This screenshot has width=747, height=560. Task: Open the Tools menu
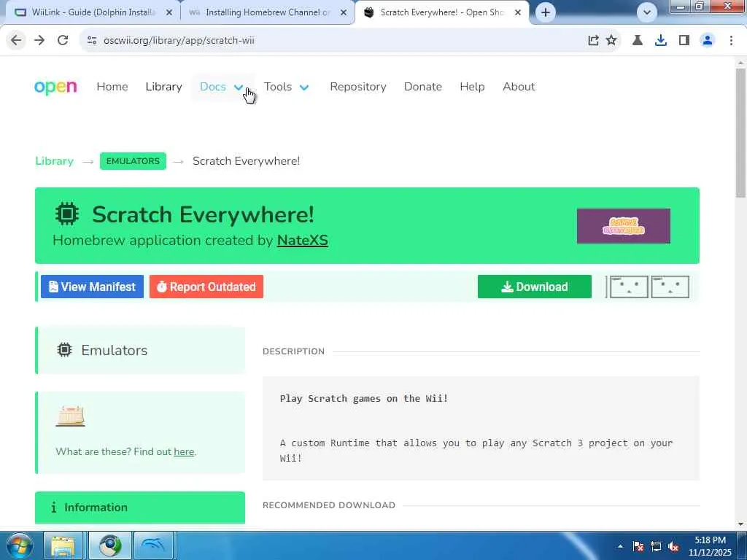(x=278, y=87)
